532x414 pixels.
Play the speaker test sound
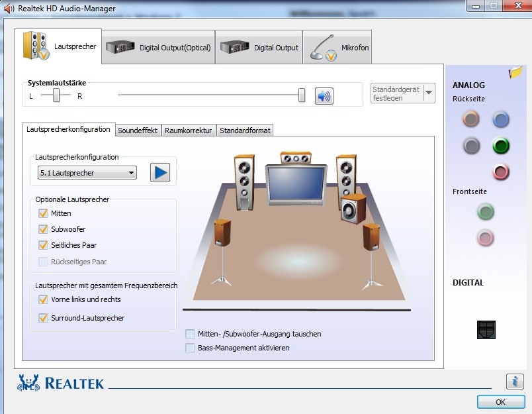[160, 172]
